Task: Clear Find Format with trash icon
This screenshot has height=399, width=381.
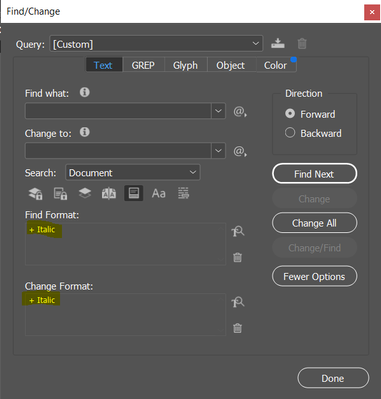Action: point(237,257)
